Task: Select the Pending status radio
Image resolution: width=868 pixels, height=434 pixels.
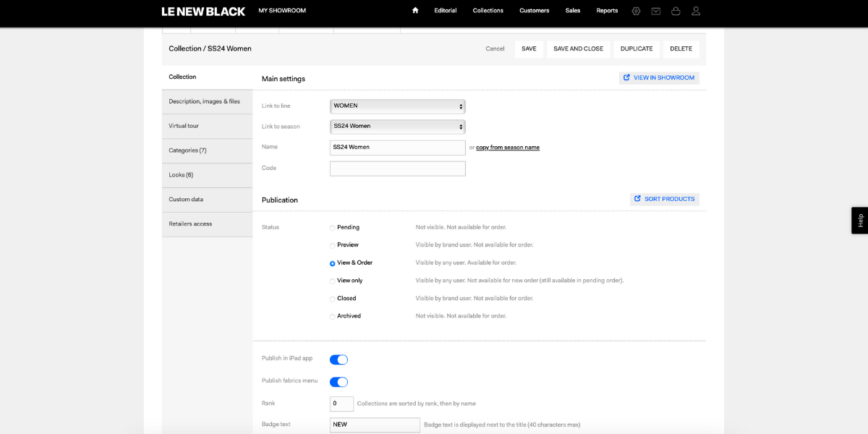Action: (x=333, y=228)
